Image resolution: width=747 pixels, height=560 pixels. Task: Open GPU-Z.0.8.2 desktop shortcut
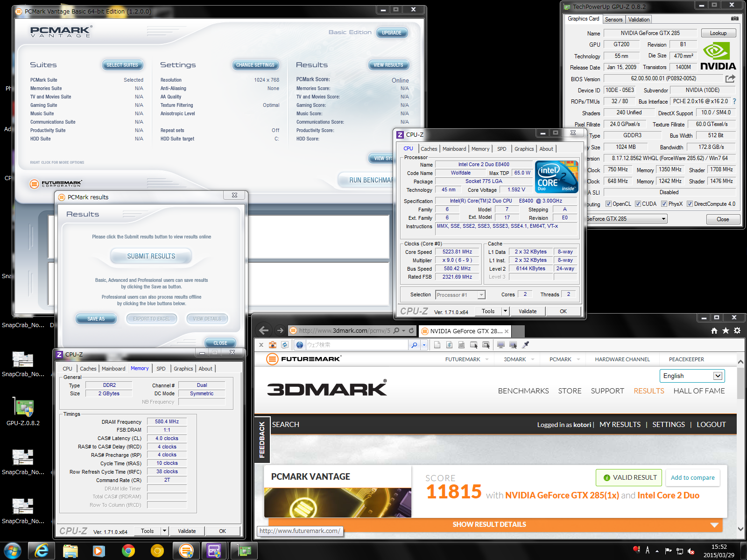click(x=23, y=411)
